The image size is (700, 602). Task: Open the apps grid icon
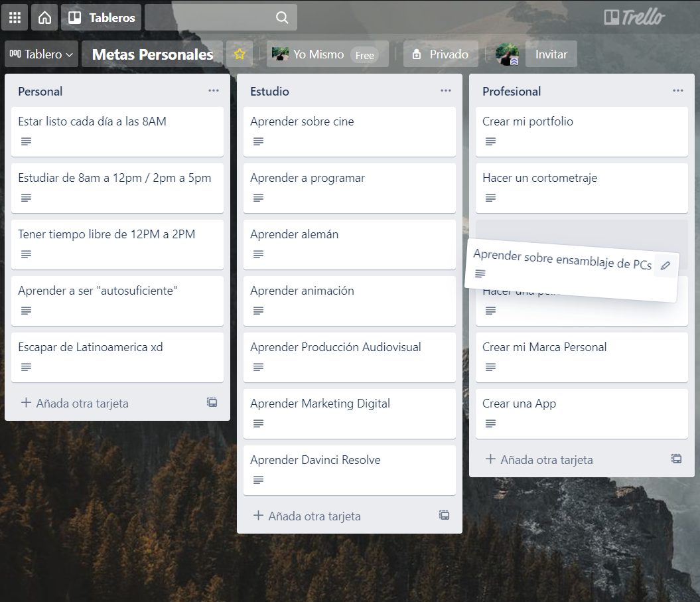(x=15, y=17)
